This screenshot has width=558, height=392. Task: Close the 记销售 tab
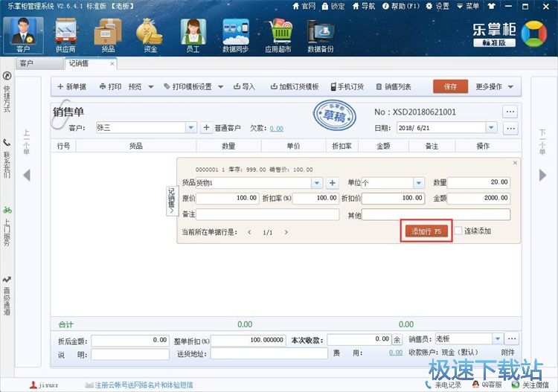pyautogui.click(x=112, y=64)
